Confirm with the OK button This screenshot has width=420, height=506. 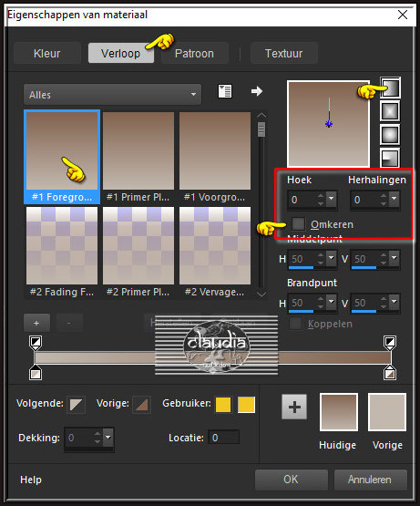click(291, 480)
